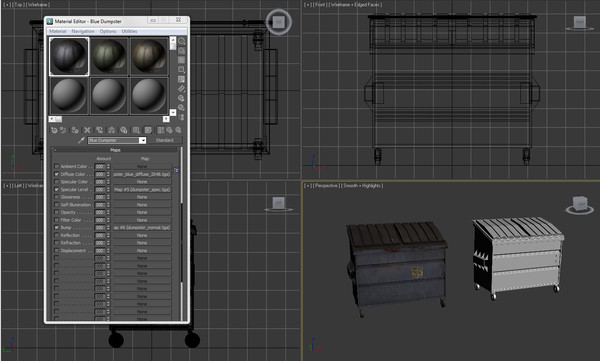
Task: Click Perspective viewport label
Action: (326, 186)
